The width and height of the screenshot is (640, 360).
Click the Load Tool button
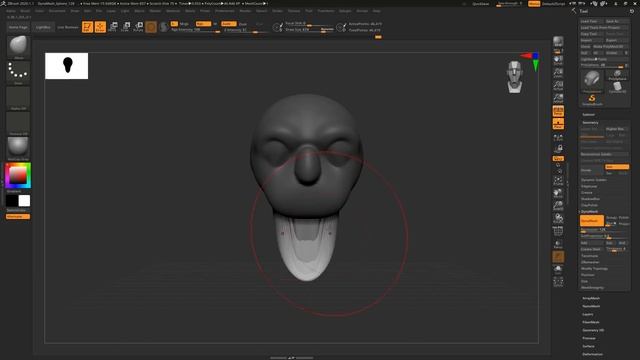click(x=591, y=21)
